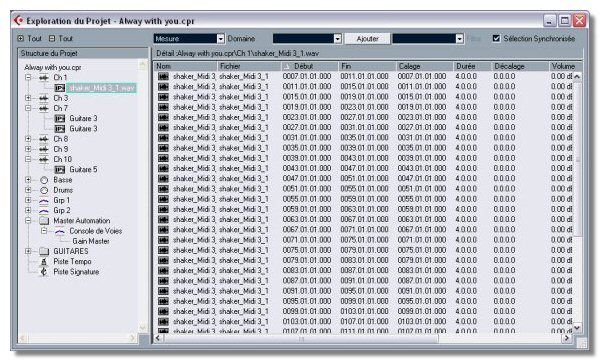Collapse the Console de Voies node

tap(44, 231)
